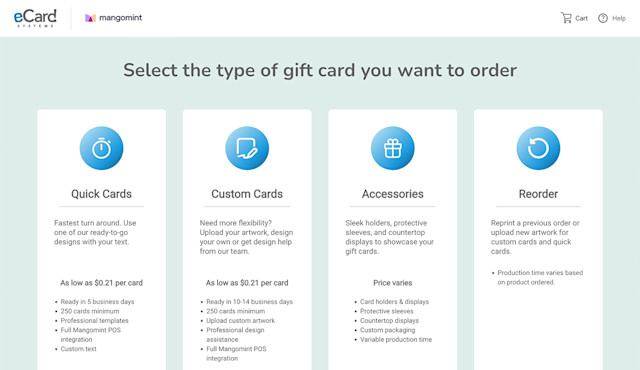Click the eCard Systems logo
This screenshot has width=640, height=370.
(x=35, y=18)
